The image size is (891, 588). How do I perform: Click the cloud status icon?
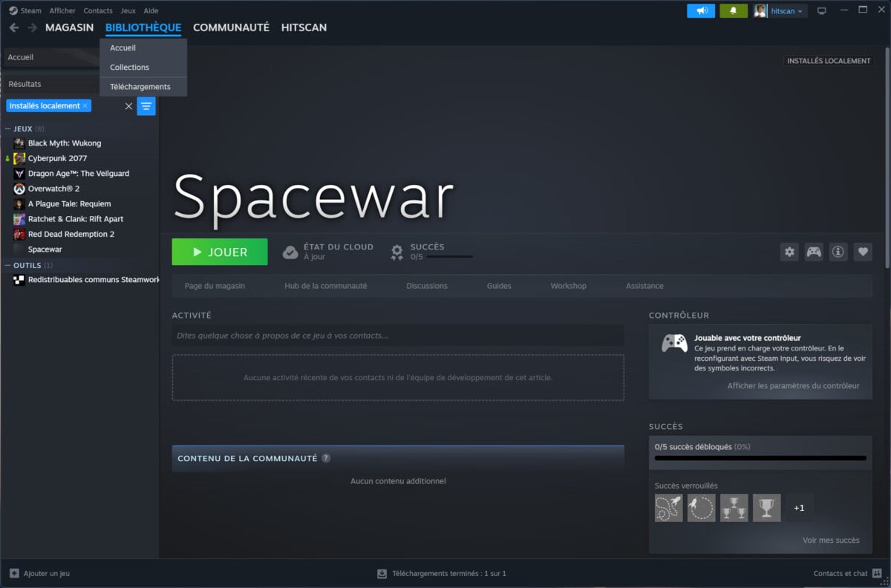tap(290, 252)
